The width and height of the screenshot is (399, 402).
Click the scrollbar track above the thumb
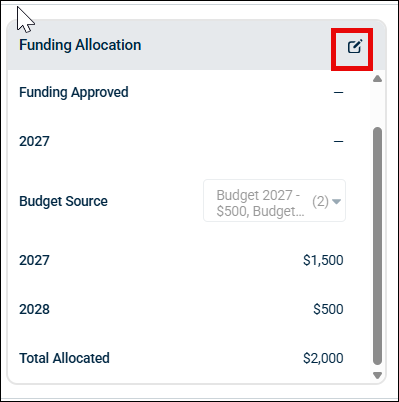[x=377, y=105]
